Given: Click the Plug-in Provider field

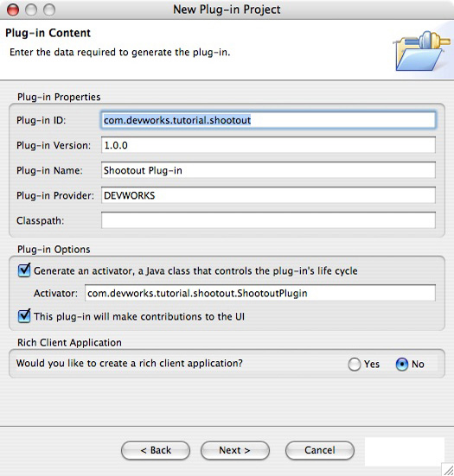Looking at the screenshot, I should [x=268, y=195].
